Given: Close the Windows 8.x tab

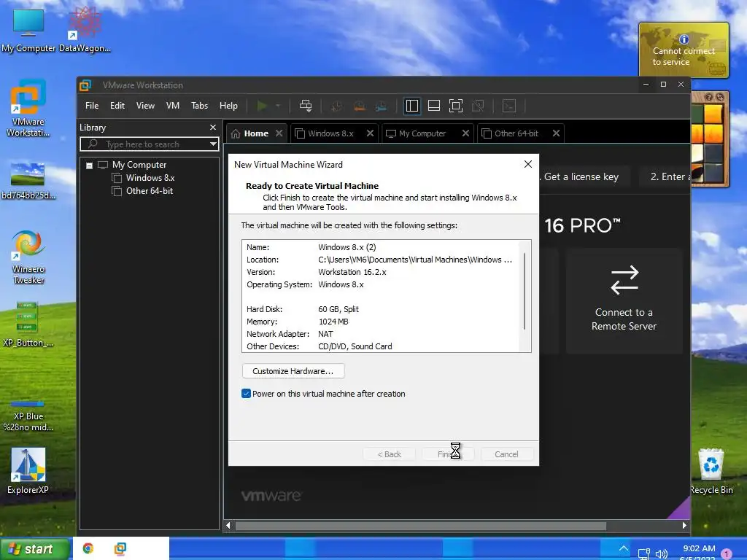Looking at the screenshot, I should point(370,133).
